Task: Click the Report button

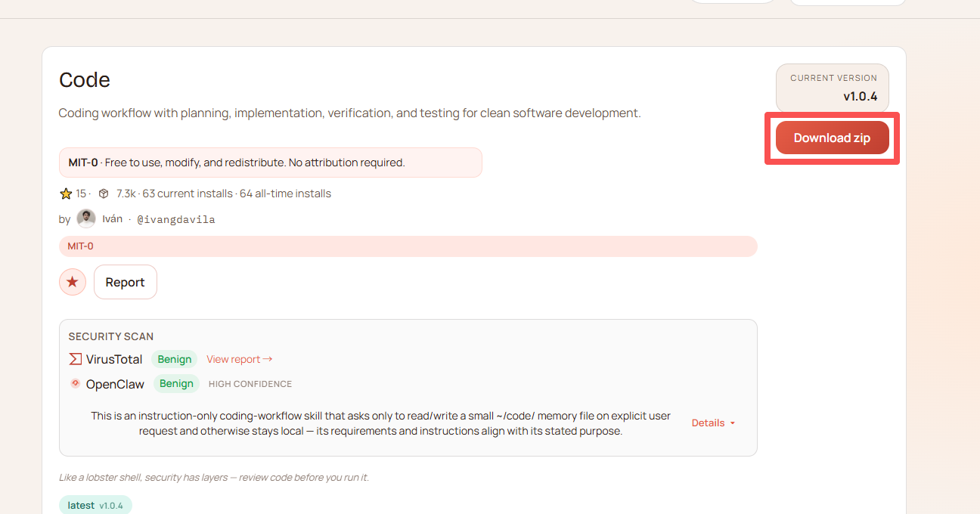Action: click(x=125, y=282)
